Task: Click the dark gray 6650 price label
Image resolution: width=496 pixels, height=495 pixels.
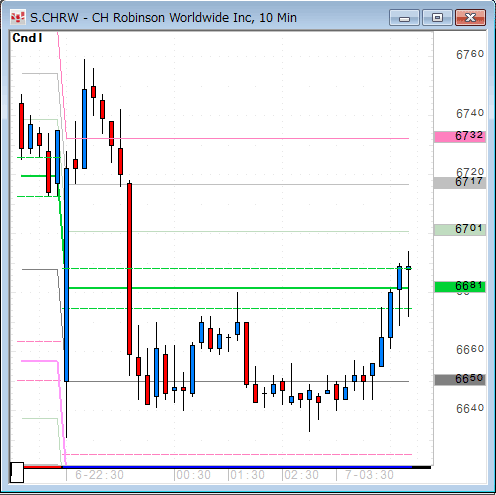Action: (x=460, y=379)
